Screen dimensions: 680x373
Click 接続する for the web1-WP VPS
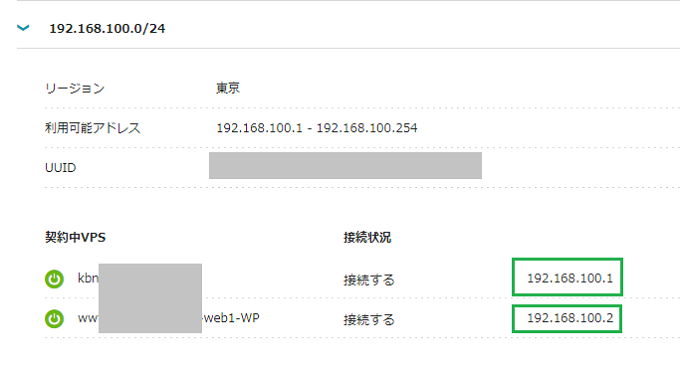tap(369, 320)
